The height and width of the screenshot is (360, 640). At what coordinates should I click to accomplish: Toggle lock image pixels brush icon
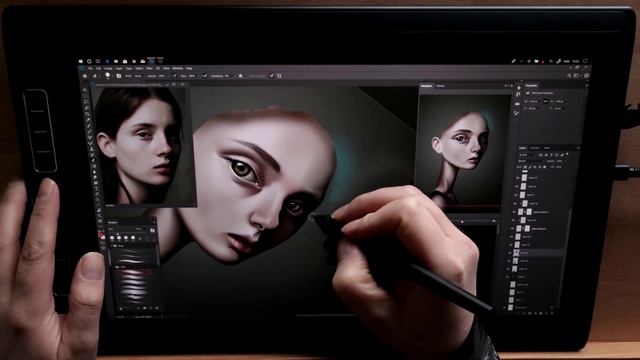tap(530, 167)
